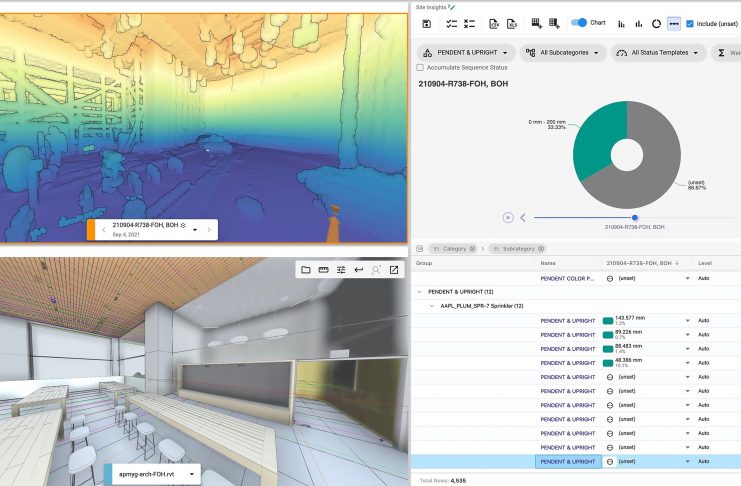Open the 3D model view in new window

tap(394, 270)
